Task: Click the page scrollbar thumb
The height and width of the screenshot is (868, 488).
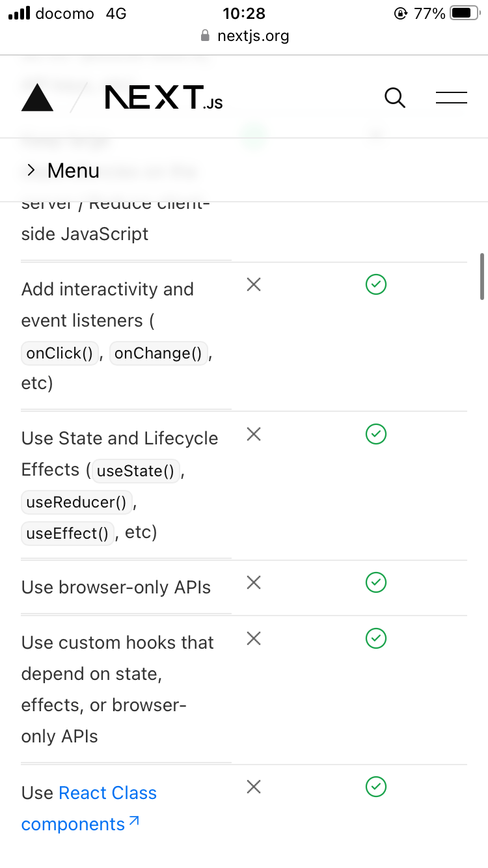Action: point(482,276)
